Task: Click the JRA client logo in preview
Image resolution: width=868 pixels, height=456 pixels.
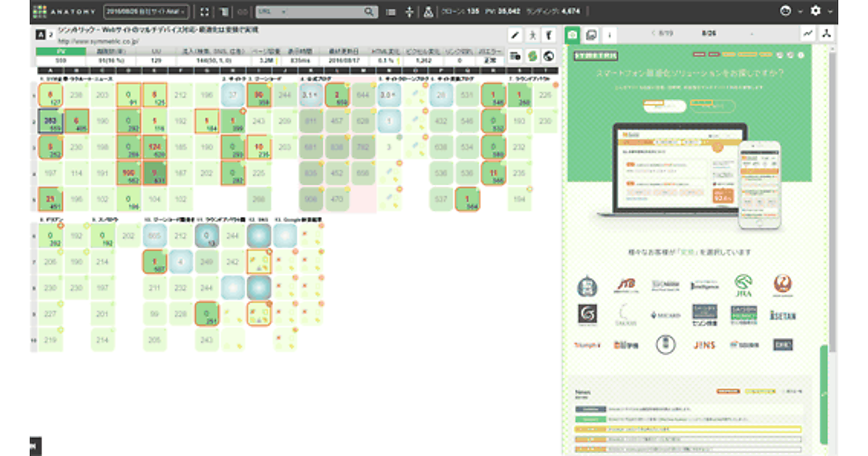Action: (742, 285)
